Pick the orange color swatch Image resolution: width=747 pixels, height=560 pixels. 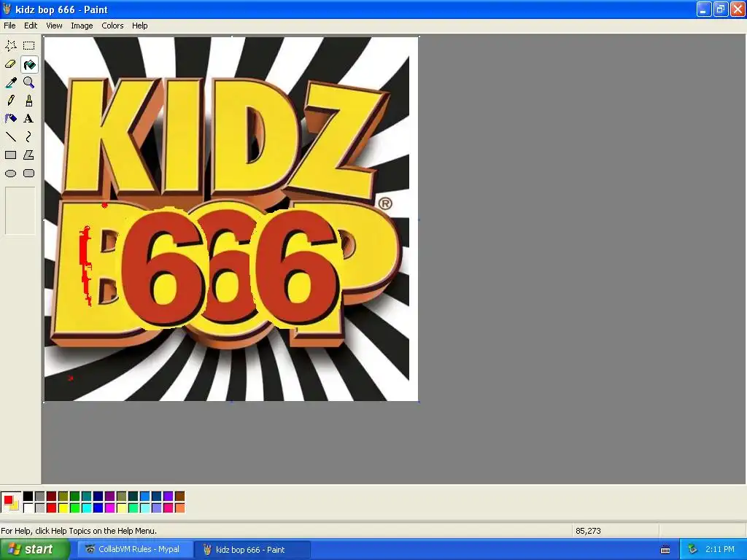click(x=179, y=508)
